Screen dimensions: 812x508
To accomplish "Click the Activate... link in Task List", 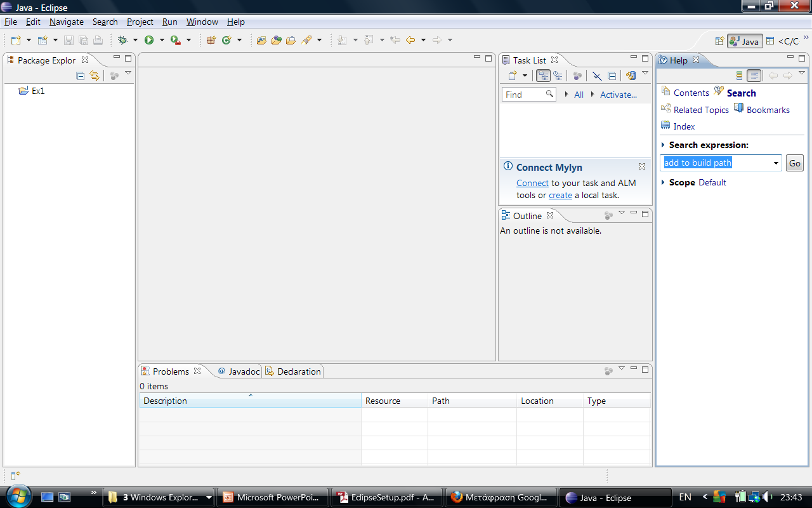I will [619, 95].
